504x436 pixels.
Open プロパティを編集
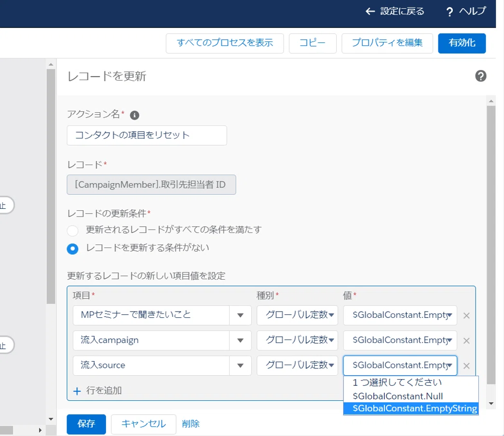coord(387,43)
